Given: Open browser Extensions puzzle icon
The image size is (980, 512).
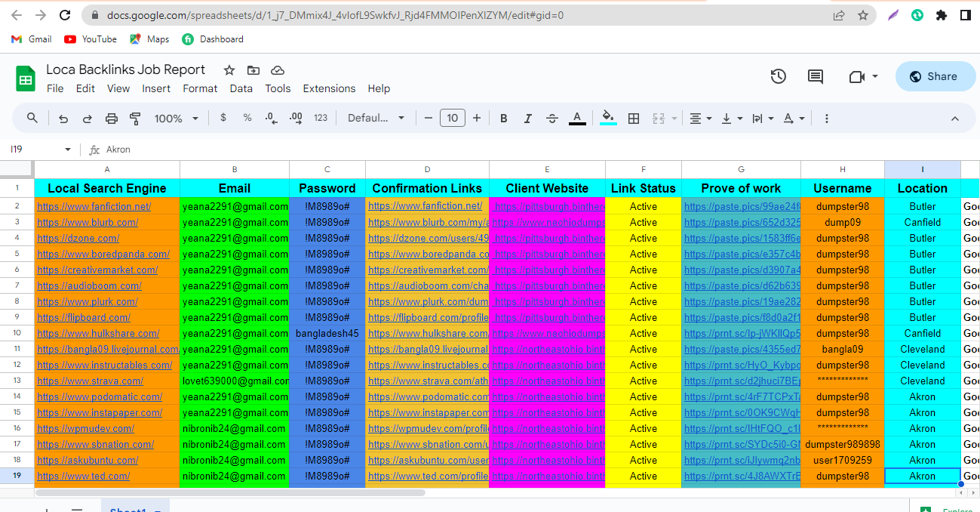Looking at the screenshot, I should point(941,15).
